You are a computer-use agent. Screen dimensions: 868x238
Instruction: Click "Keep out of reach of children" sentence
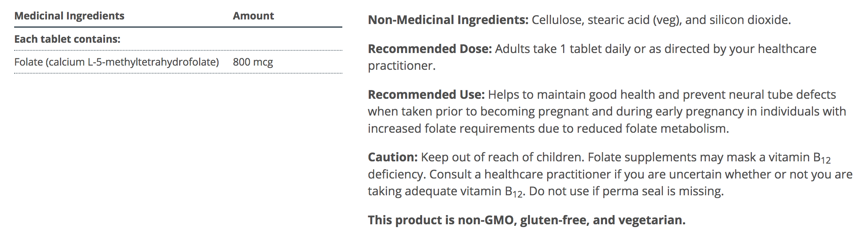(x=502, y=157)
